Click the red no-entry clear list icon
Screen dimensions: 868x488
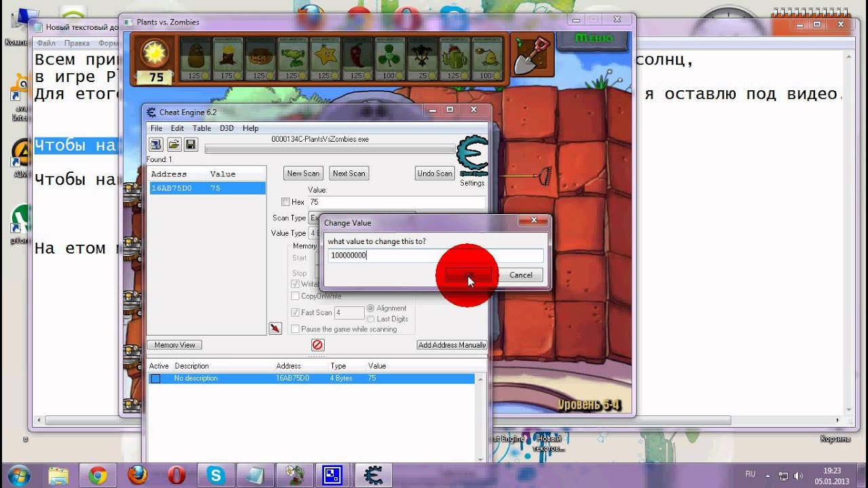(317, 345)
